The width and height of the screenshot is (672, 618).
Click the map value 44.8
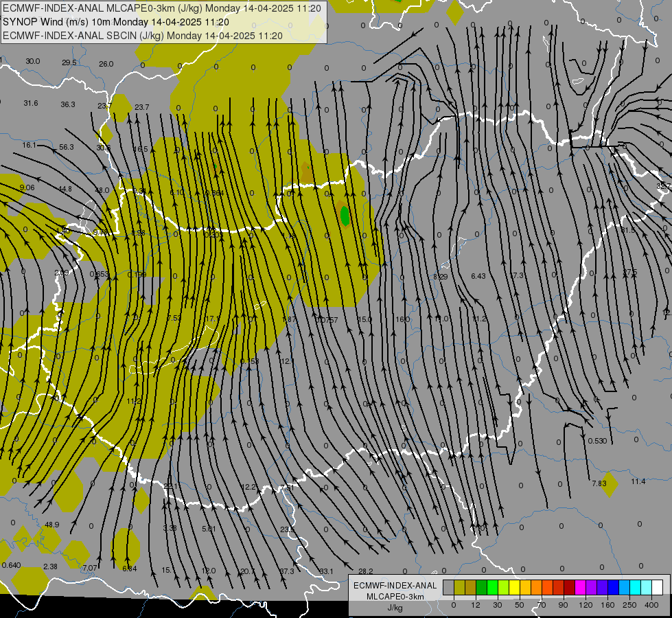[x=65, y=189]
